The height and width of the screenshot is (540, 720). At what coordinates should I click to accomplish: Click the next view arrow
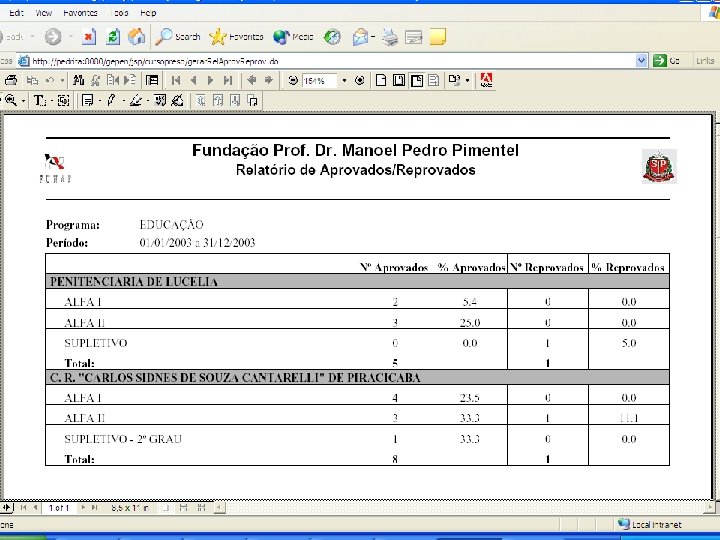pos(269,80)
